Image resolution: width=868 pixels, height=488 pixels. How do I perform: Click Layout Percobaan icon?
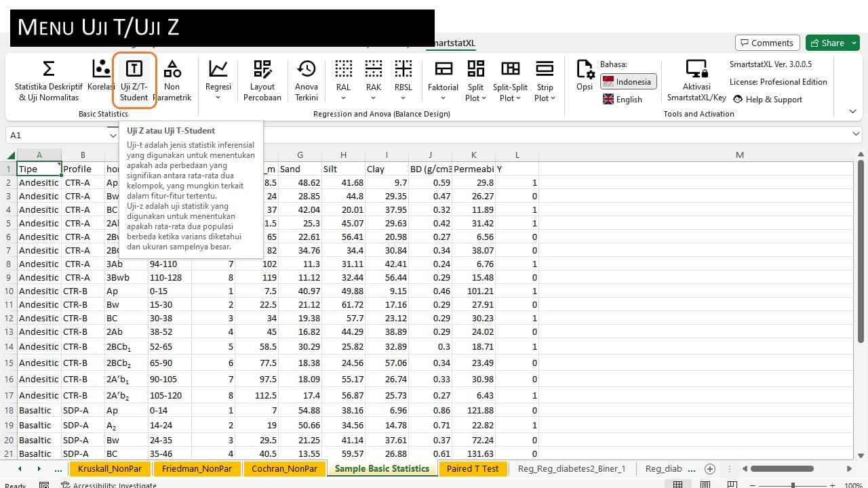pos(262,81)
